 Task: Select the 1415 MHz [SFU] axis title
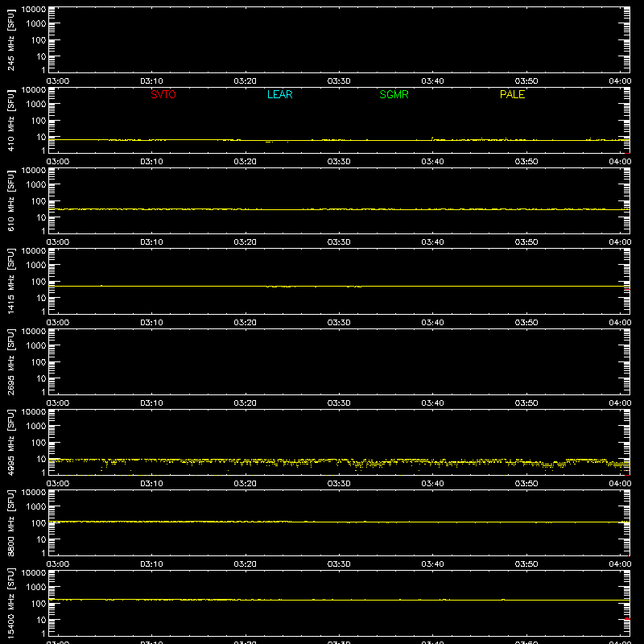(x=11, y=281)
